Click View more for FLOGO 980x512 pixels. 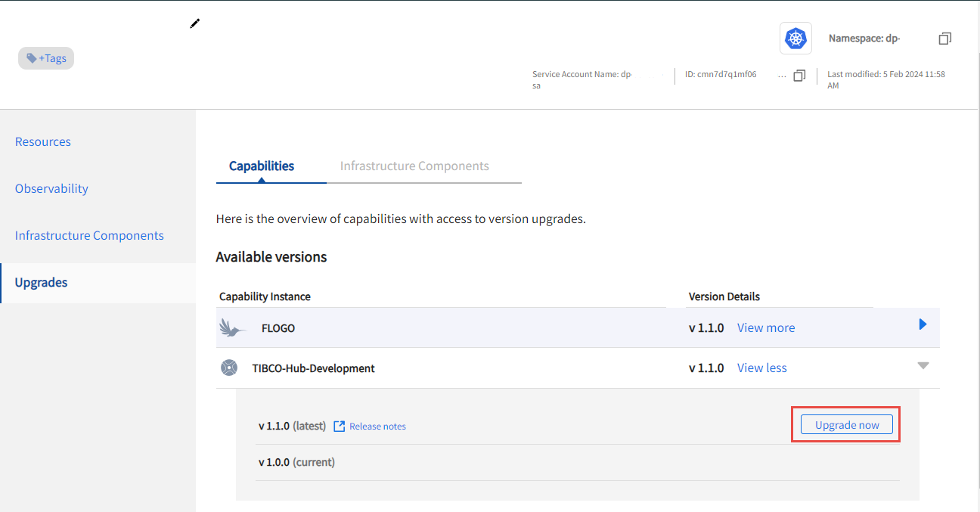(766, 328)
